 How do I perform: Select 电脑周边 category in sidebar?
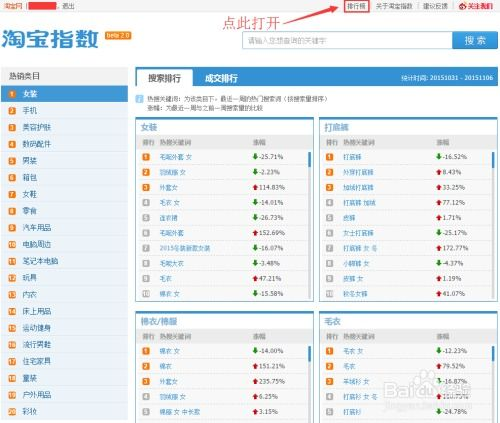[x=64, y=244]
